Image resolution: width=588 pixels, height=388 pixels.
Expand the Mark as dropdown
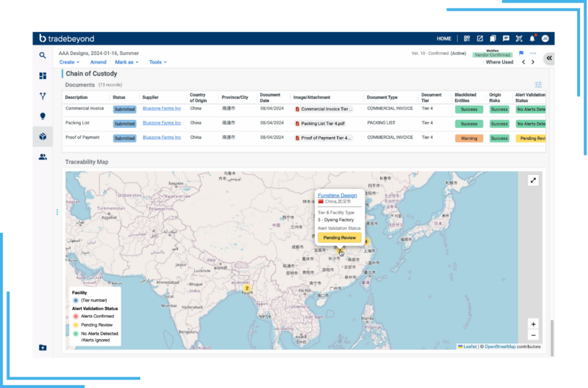[126, 62]
